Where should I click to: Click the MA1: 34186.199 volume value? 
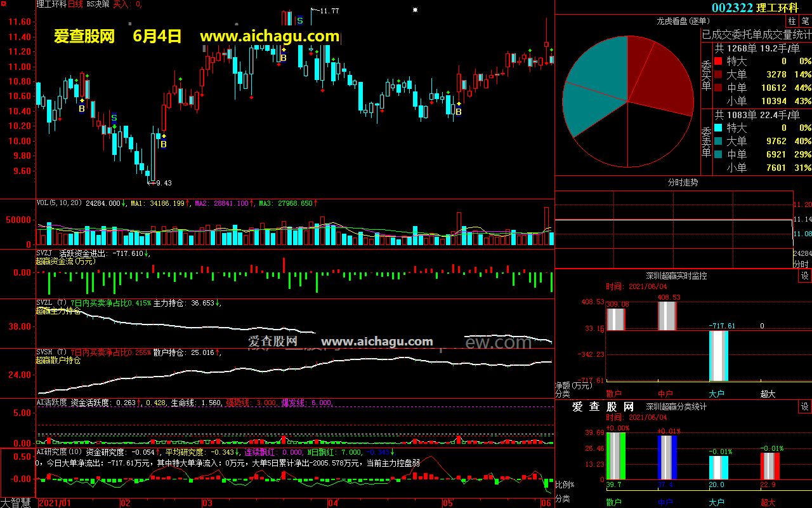(x=158, y=203)
